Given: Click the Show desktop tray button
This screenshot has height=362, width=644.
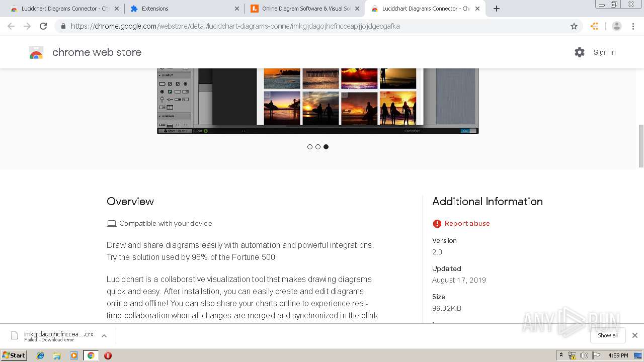Looking at the screenshot, I should [638, 355].
